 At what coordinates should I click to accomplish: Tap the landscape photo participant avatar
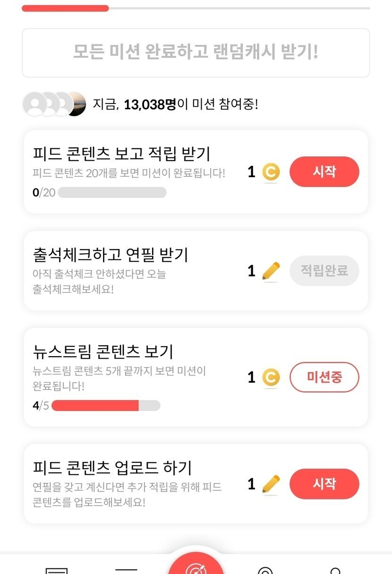pos(77,104)
